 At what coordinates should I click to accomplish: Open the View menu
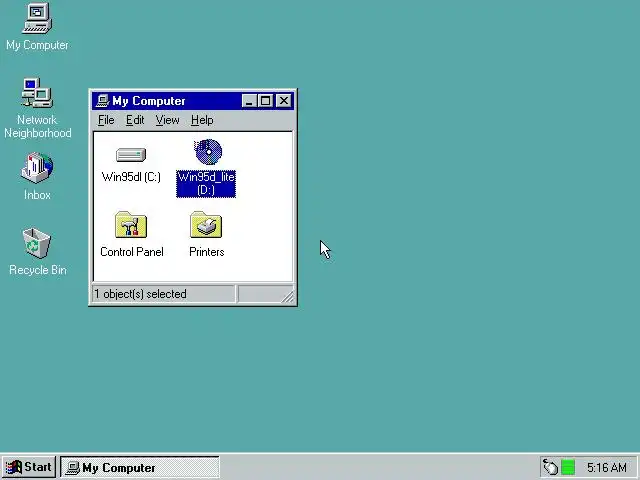[167, 120]
